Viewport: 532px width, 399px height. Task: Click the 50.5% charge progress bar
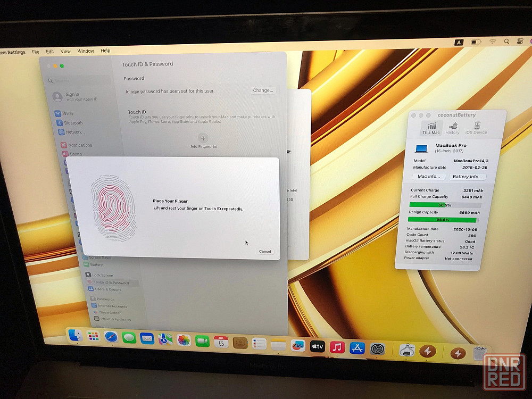(x=445, y=205)
